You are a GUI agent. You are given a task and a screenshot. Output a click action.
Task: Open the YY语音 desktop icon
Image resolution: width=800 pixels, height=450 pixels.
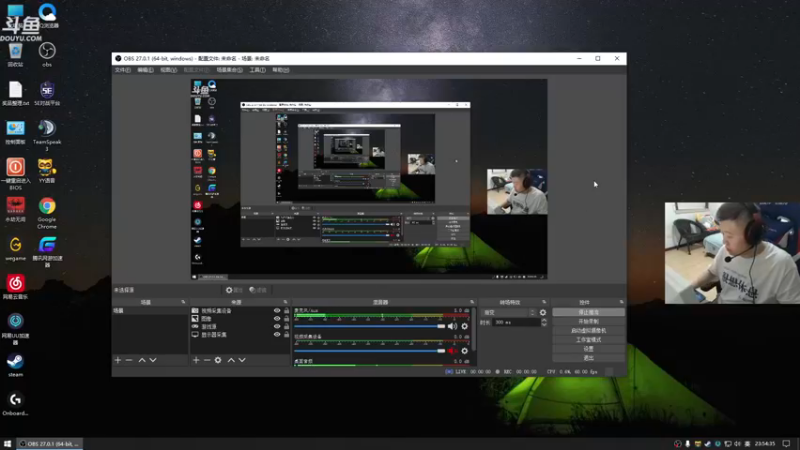(x=47, y=171)
